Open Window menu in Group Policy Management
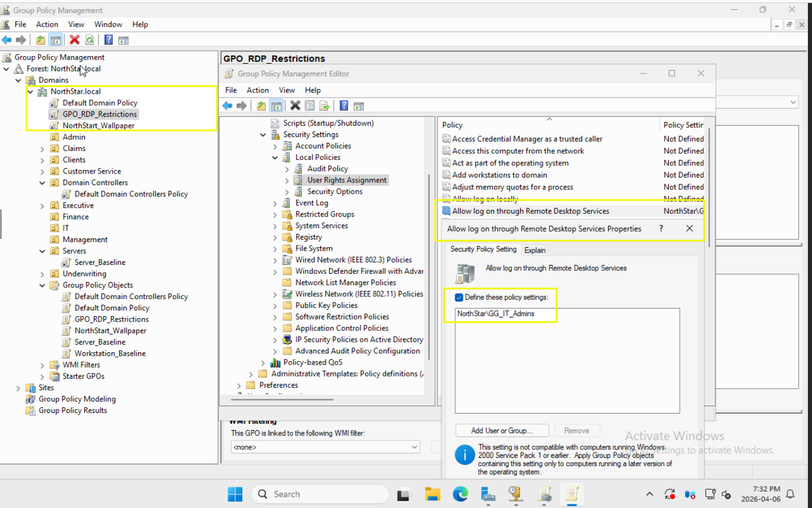Image resolution: width=812 pixels, height=508 pixels. tap(109, 24)
